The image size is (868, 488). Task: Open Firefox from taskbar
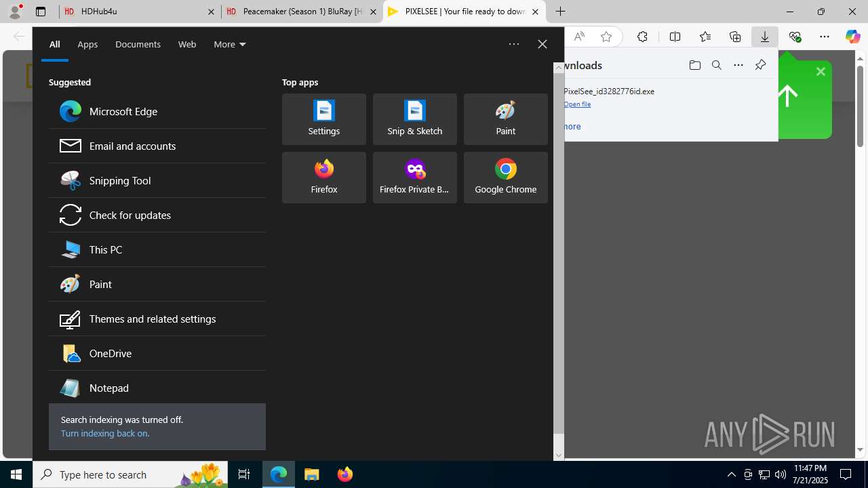coord(345,474)
